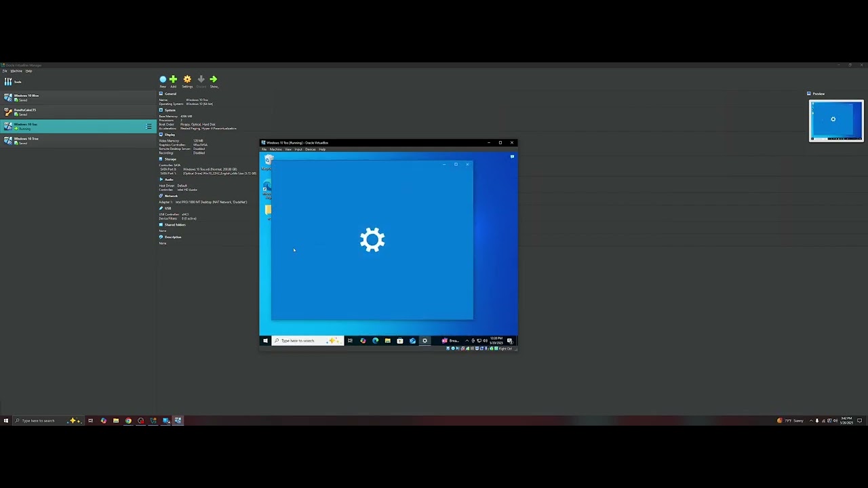Open View menu in the VM window
The image size is (868, 488).
pos(288,149)
